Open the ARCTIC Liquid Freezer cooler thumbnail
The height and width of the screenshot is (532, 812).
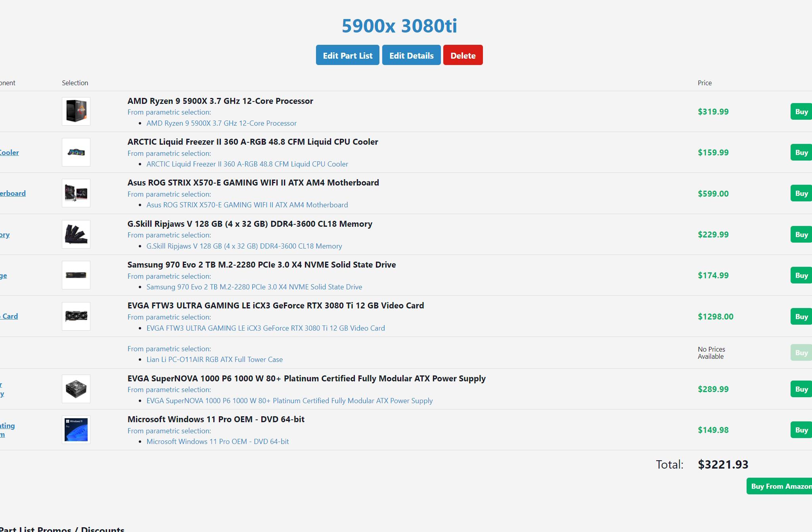tap(76, 152)
